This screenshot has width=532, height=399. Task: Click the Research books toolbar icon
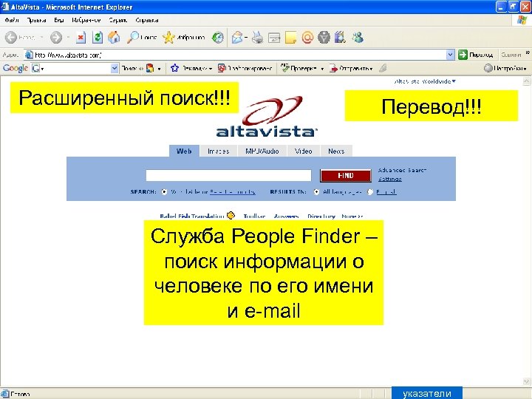tap(340, 38)
